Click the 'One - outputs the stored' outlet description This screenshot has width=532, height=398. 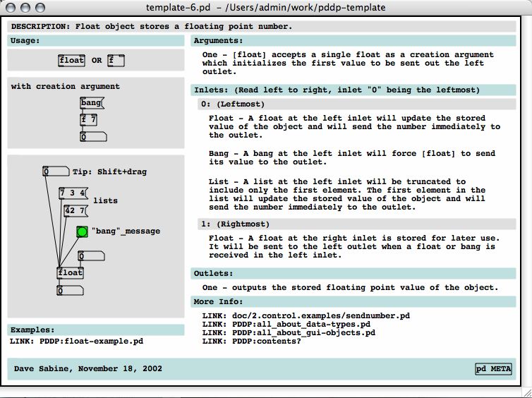[x=350, y=288]
